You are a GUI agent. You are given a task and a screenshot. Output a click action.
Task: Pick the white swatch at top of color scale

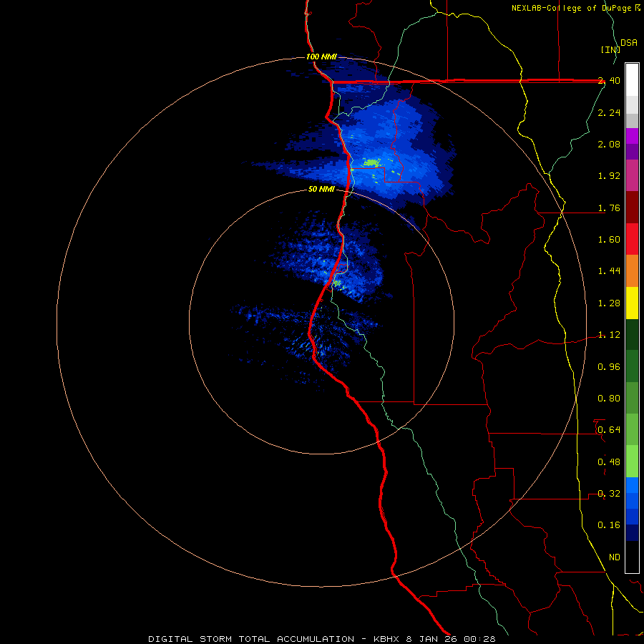632,80
